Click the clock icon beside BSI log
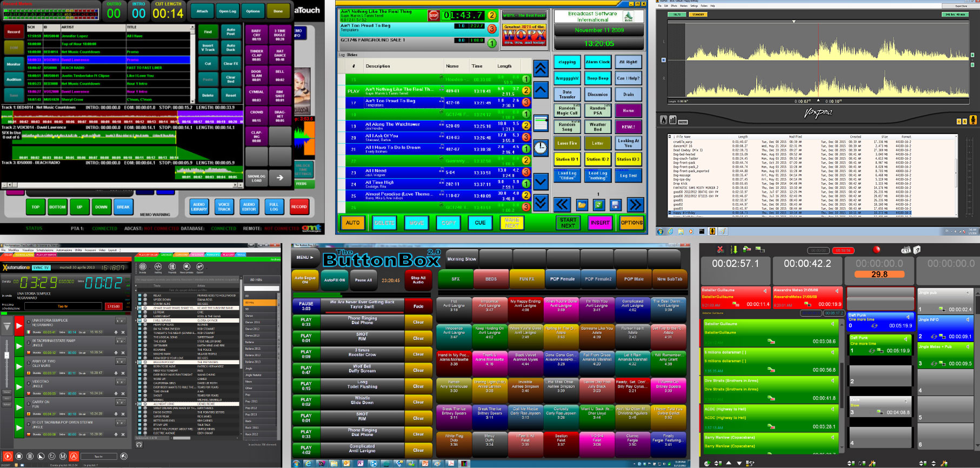 coord(541,147)
